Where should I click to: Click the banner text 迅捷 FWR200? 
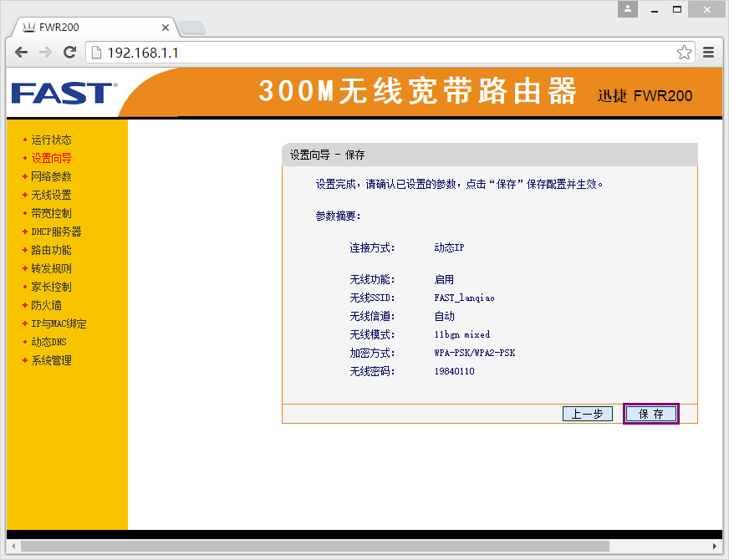point(645,96)
